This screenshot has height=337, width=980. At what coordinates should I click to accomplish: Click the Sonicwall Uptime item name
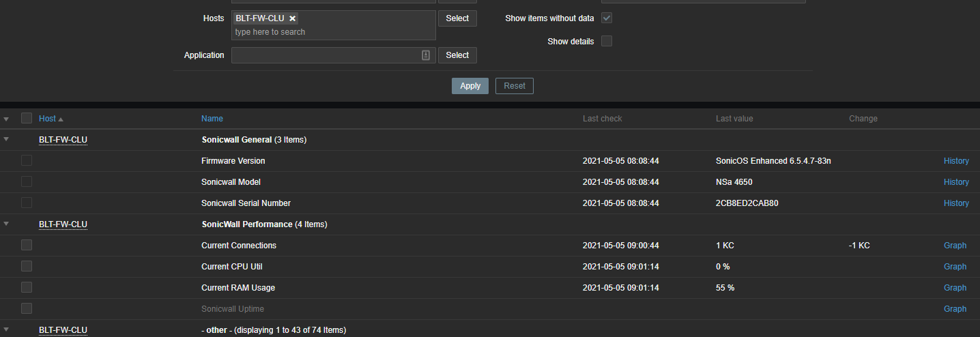coord(233,309)
